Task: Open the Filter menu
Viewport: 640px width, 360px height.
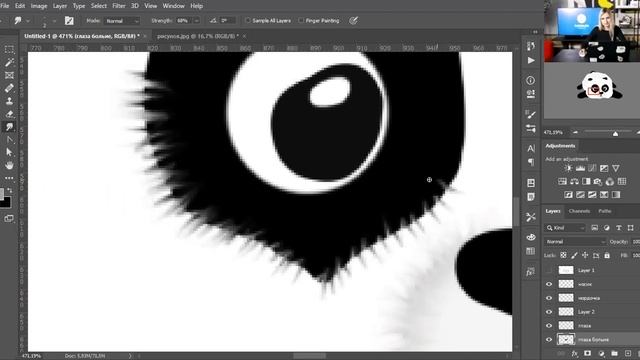Action: (119, 6)
